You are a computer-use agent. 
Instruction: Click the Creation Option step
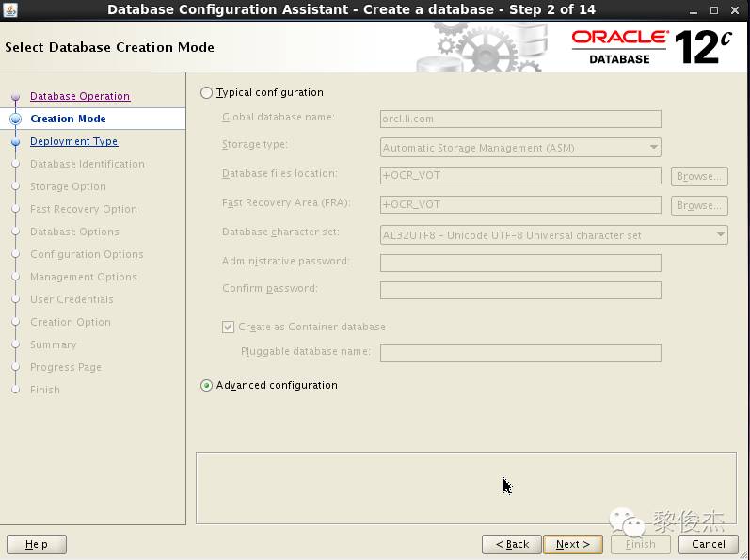[71, 322]
